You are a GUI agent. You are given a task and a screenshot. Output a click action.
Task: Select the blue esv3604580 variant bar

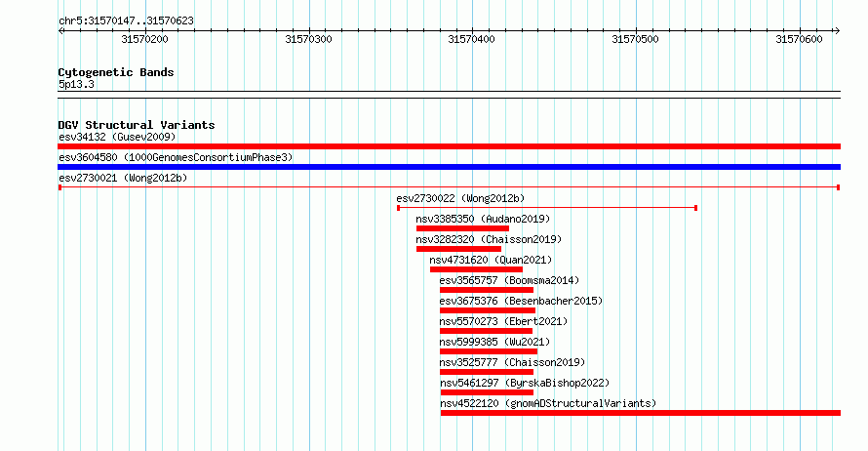tap(449, 167)
